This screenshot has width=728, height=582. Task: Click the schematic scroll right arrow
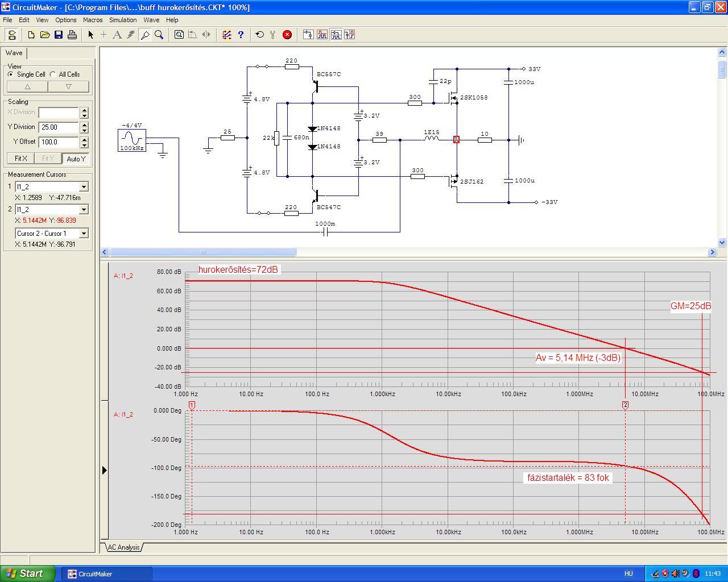712,252
